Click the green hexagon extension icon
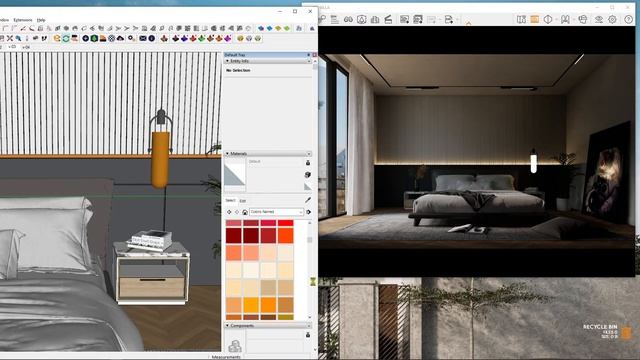The height and width of the screenshot is (360, 640). (94, 38)
